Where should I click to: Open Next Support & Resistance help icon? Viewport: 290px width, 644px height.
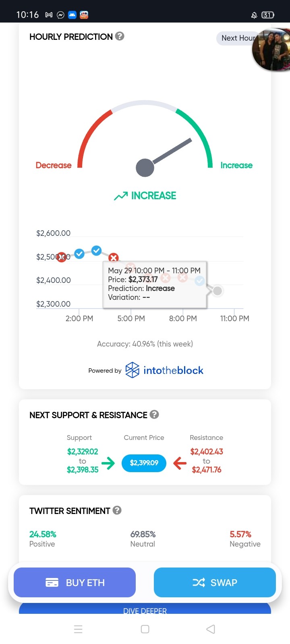coord(154,414)
